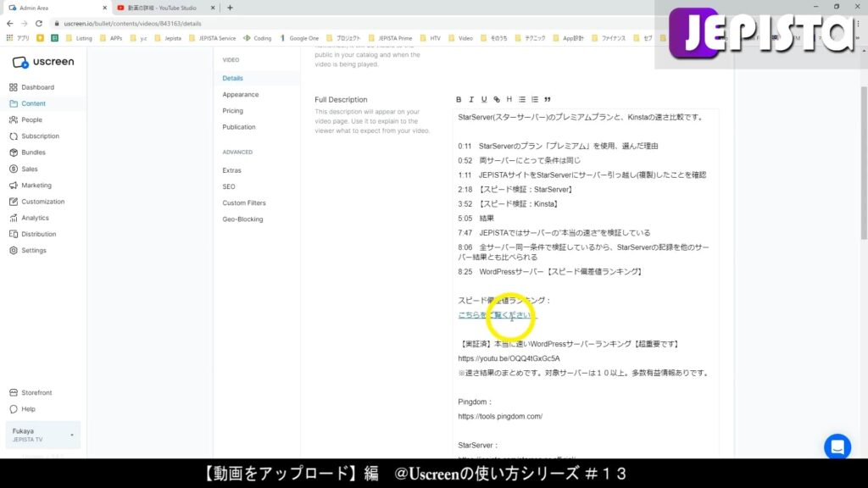Open Custom Filters advanced section
The height and width of the screenshot is (488, 868).
point(243,203)
